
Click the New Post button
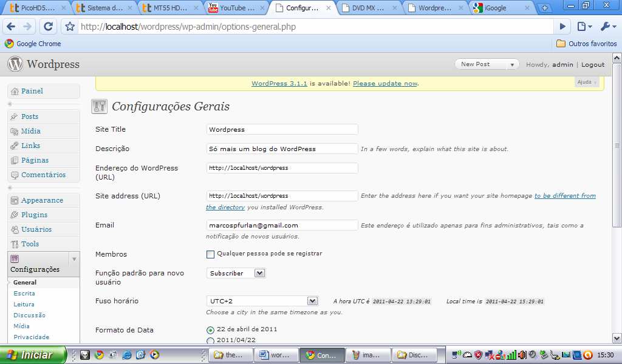(475, 64)
